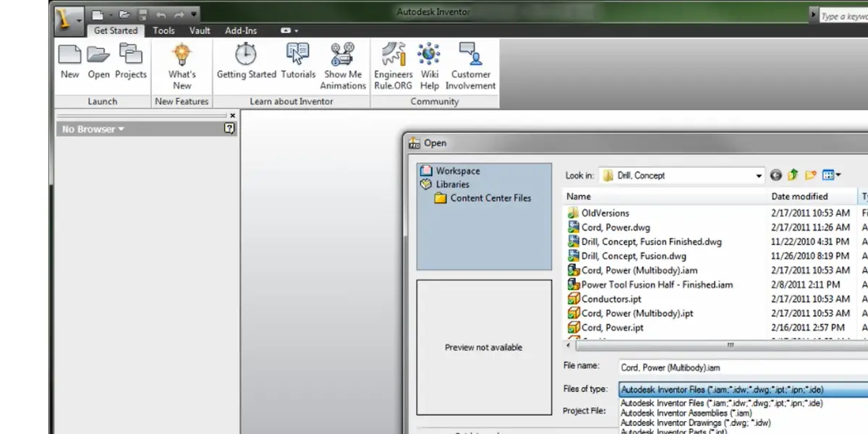Expand the Look in folder dropdown
This screenshot has height=434, width=868.
tap(759, 176)
